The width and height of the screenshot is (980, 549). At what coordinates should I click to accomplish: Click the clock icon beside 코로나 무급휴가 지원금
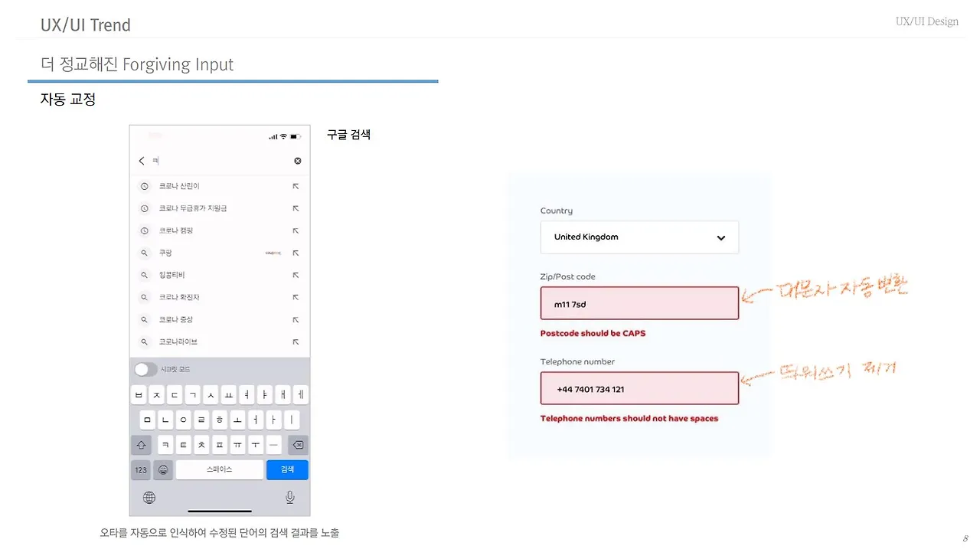tap(144, 208)
